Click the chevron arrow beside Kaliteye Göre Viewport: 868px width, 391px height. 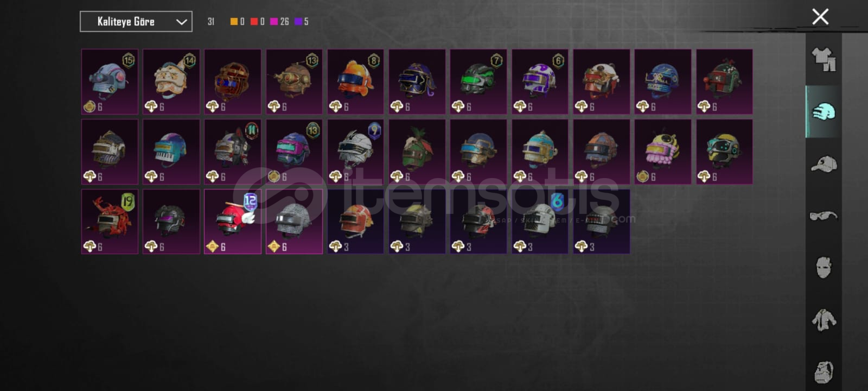coord(181,22)
